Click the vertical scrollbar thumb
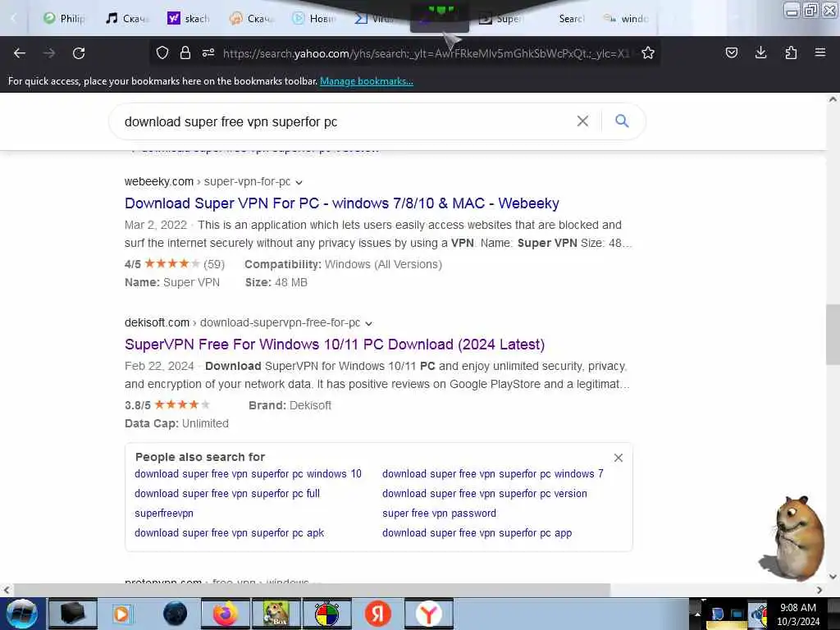The width and height of the screenshot is (840, 630). coord(833,335)
